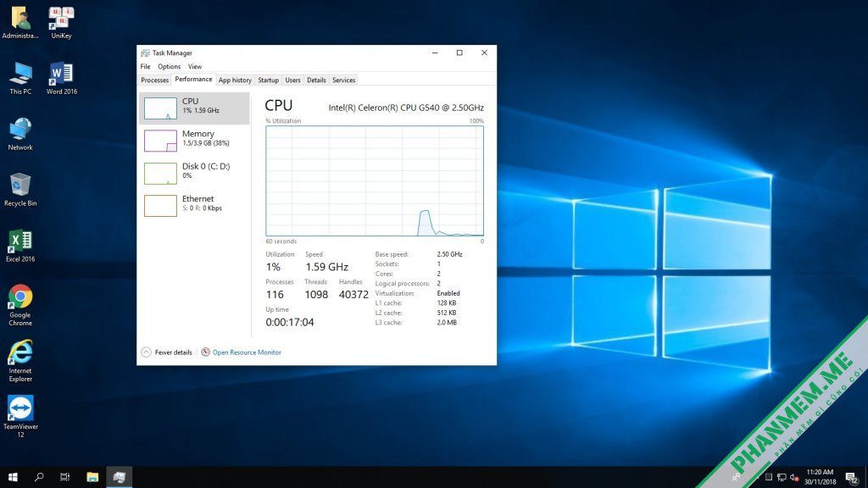
Task: Open the Network desktop icon
Action: [20, 134]
